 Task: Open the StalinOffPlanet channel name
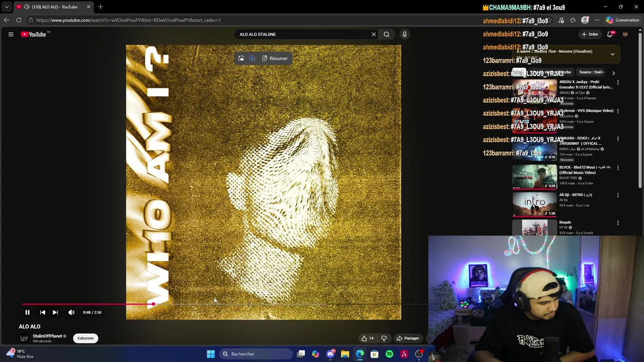tap(47, 336)
